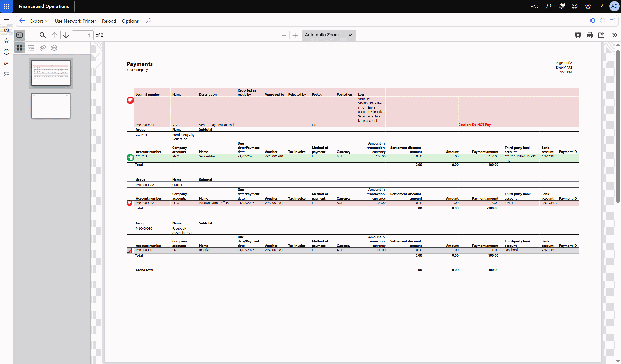Show thumbnails view in sidebar
The height and width of the screenshot is (364, 621).
click(19, 48)
